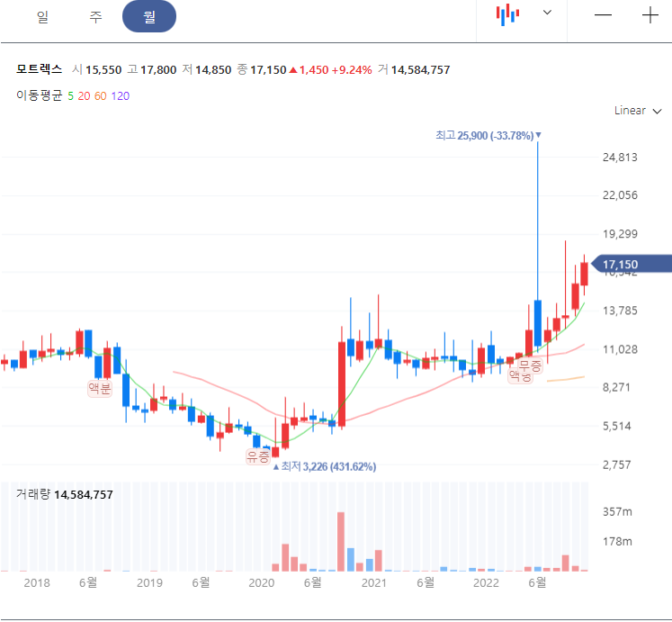Click the tallest red volume bar
672x622 pixels.
pos(341,541)
